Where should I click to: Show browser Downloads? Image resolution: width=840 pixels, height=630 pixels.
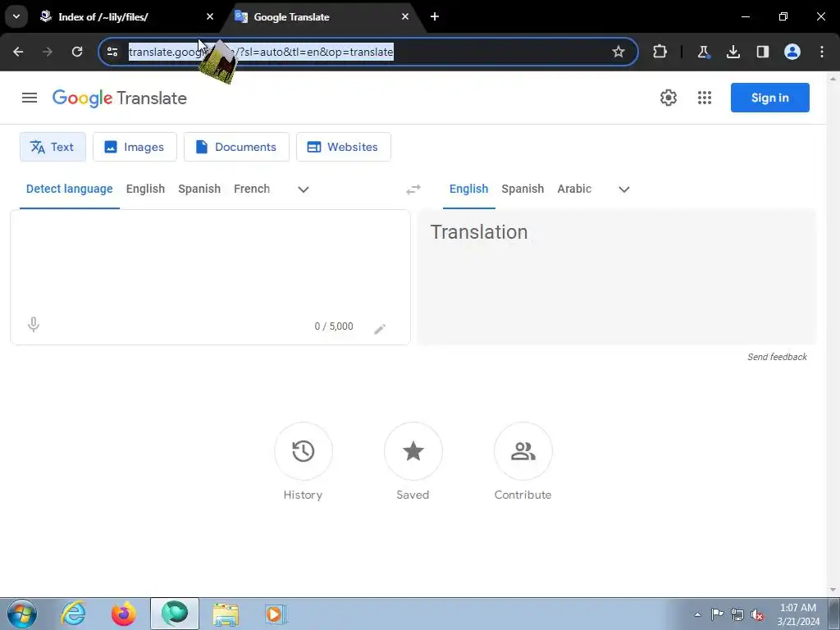tap(733, 52)
